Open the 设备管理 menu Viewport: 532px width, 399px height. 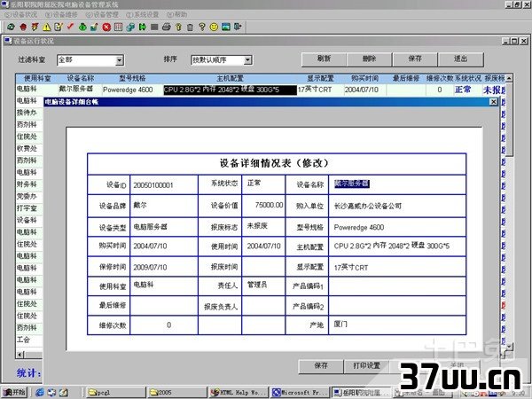tap(102, 14)
